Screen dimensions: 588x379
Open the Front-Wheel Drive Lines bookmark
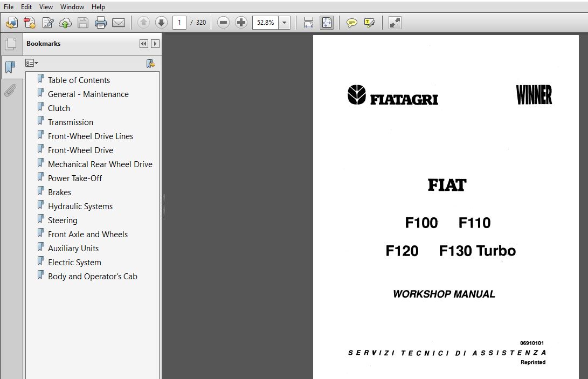91,136
